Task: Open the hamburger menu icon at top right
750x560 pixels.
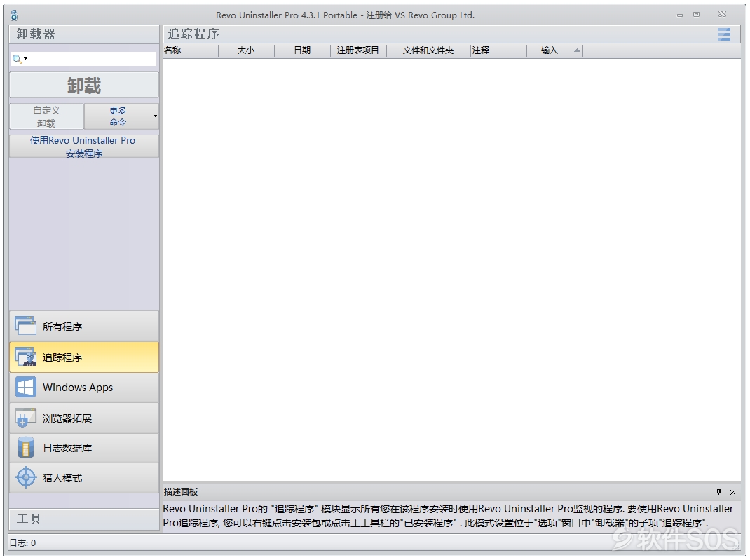Action: coord(723,34)
